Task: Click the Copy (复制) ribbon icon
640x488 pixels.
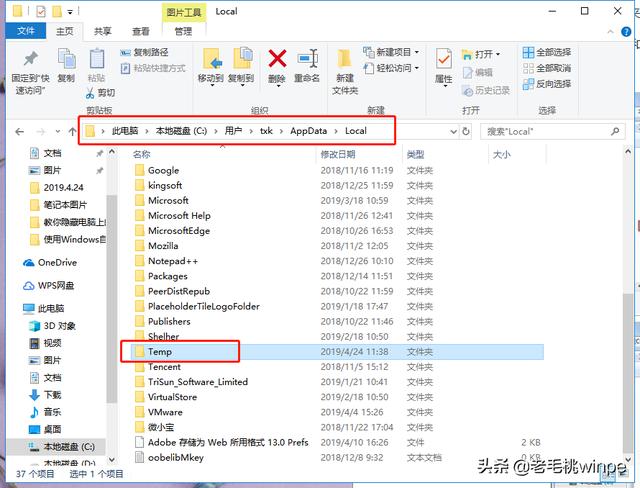Action: (66, 59)
